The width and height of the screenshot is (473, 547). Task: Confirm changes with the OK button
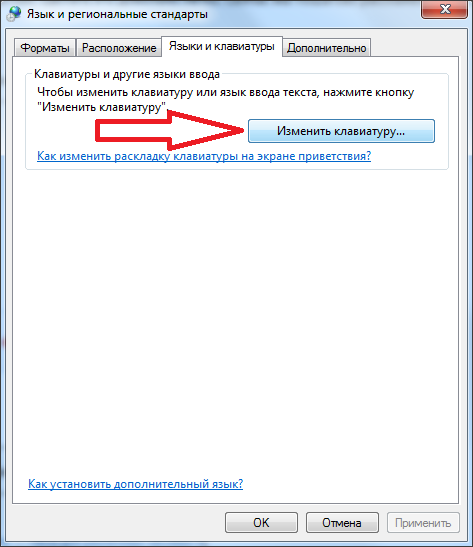click(x=261, y=523)
